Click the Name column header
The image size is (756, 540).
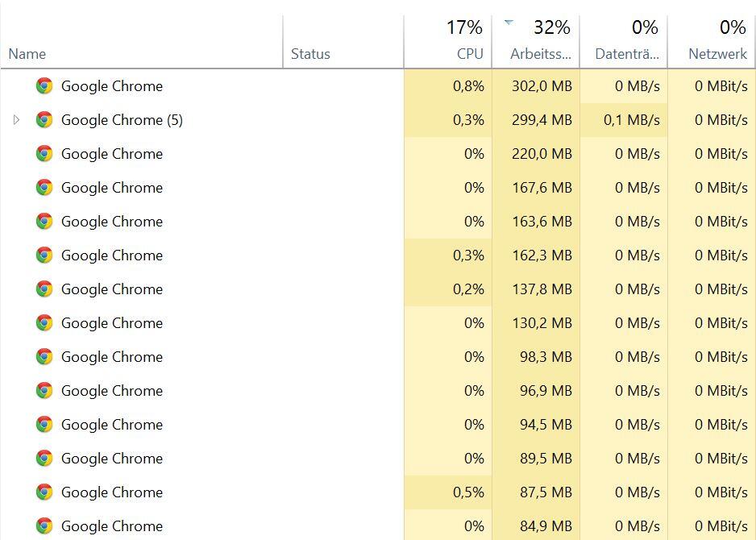(142, 41)
